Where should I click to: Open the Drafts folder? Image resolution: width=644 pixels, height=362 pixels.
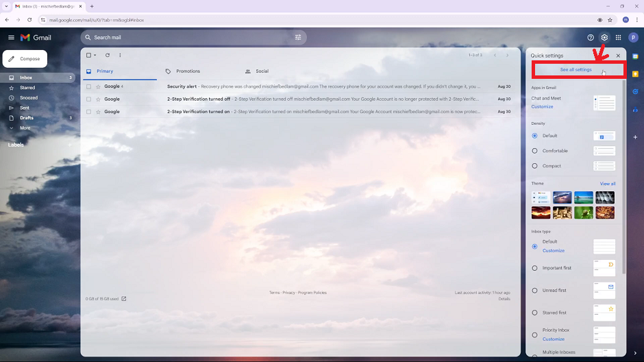37,118
